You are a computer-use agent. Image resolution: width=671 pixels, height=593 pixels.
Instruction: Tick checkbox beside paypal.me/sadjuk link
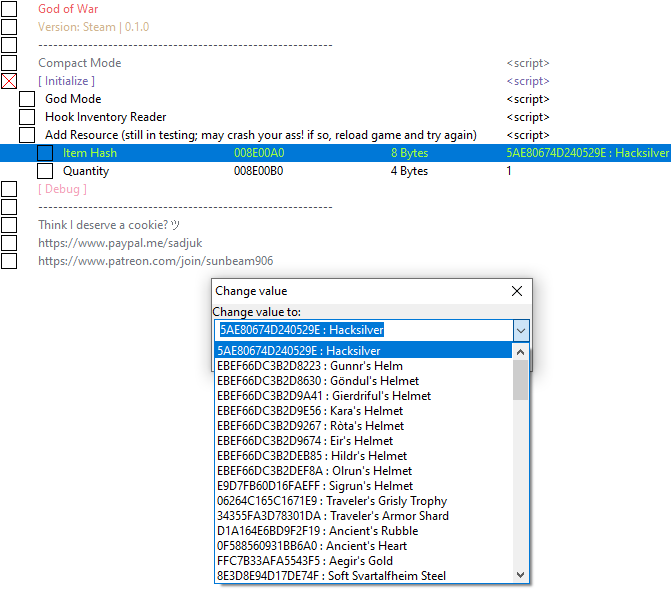(9, 243)
